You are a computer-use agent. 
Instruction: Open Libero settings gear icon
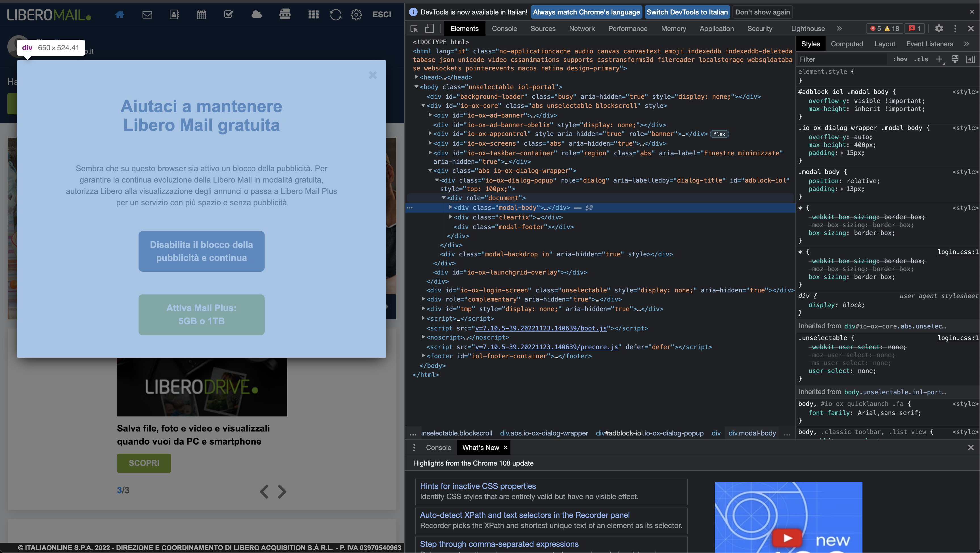coord(357,14)
